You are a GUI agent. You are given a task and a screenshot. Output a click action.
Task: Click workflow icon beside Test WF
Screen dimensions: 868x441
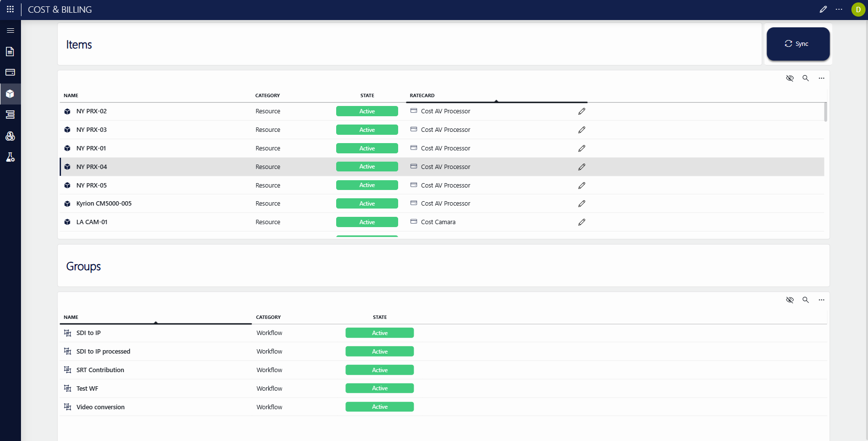pyautogui.click(x=67, y=388)
